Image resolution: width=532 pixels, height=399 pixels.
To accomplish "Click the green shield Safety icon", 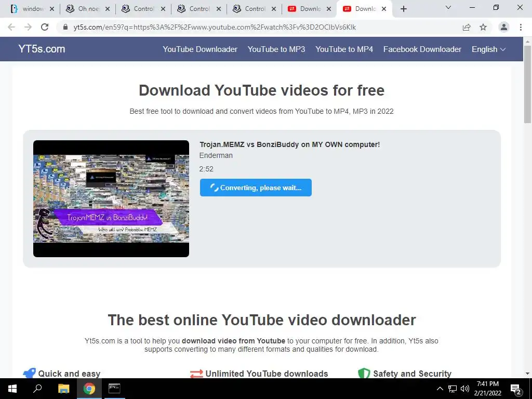I will 364,373.
